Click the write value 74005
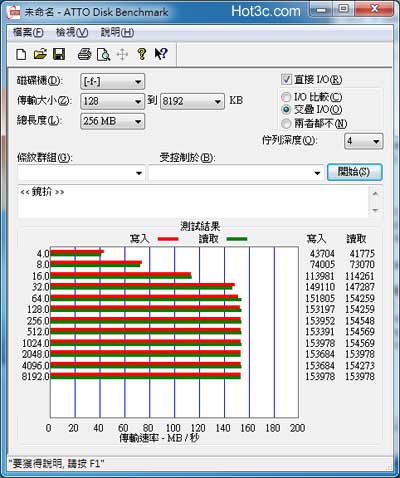Viewport: 400px width, 478px height. click(322, 265)
